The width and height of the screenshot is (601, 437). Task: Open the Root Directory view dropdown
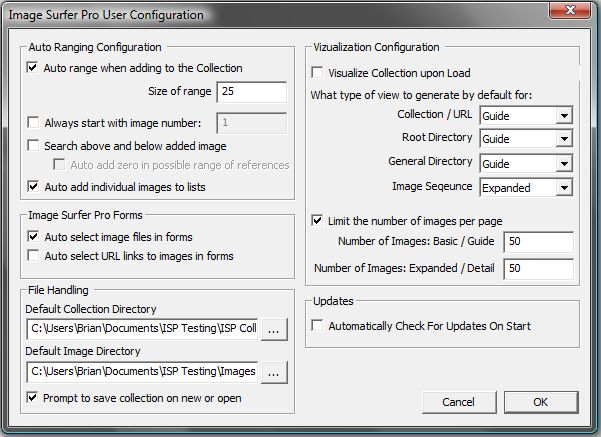pos(564,138)
